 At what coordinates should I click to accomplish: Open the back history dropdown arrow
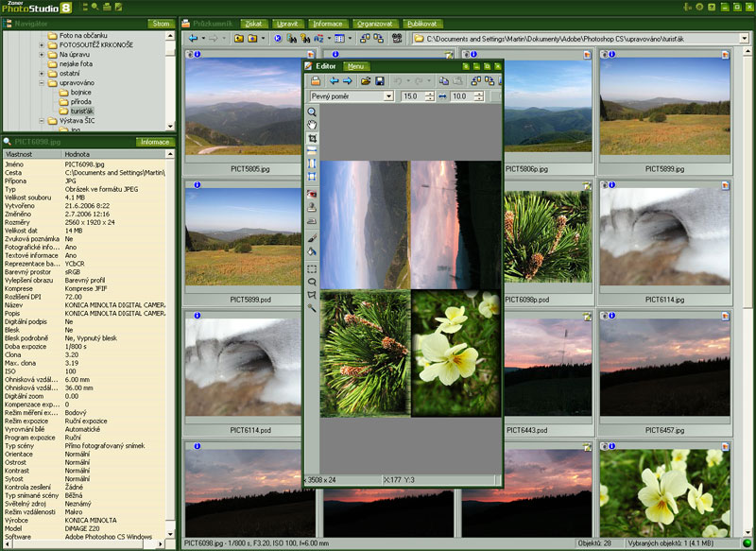[x=203, y=39]
